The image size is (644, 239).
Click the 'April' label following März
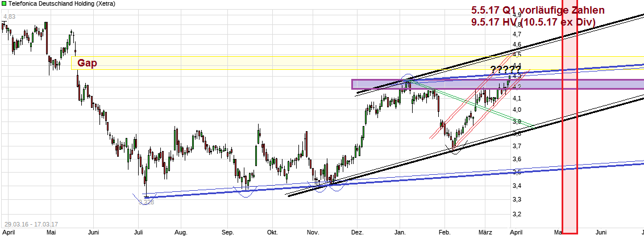tap(516, 232)
